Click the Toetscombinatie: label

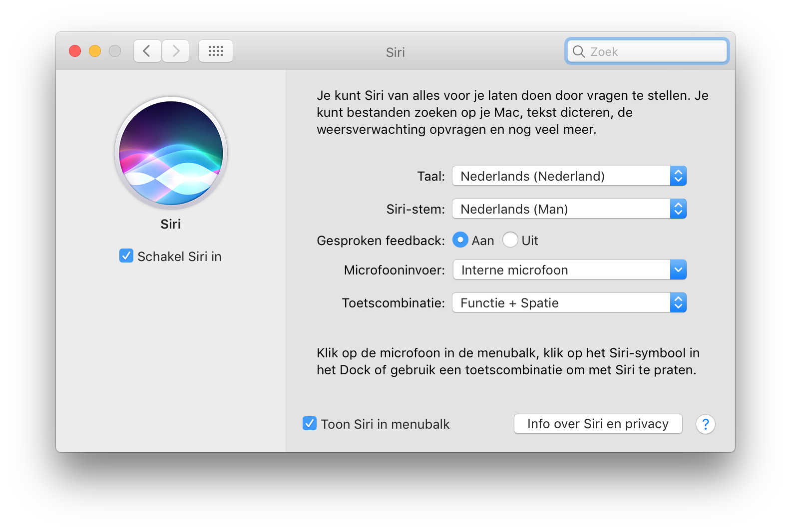click(x=394, y=303)
